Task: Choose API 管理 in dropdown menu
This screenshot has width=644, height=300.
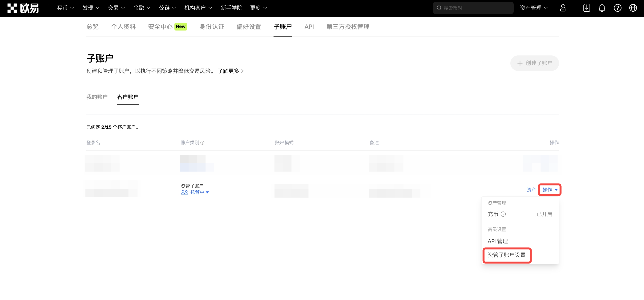Action: [498, 241]
